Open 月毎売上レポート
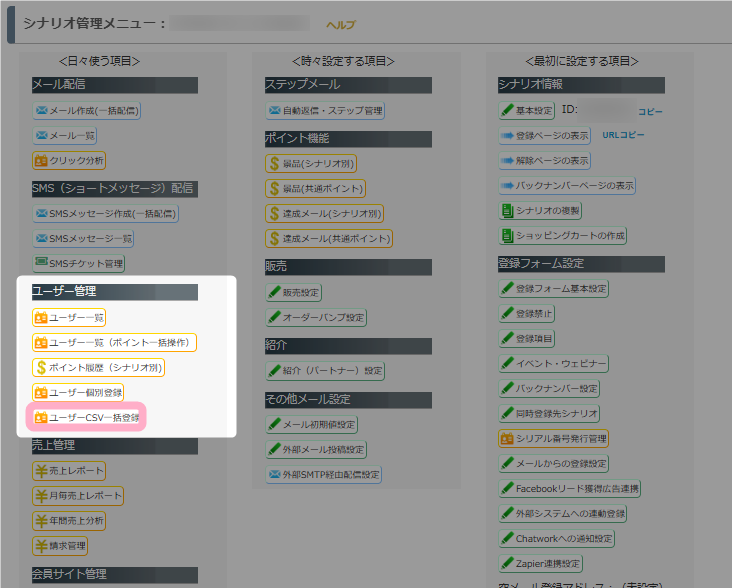 [78, 496]
